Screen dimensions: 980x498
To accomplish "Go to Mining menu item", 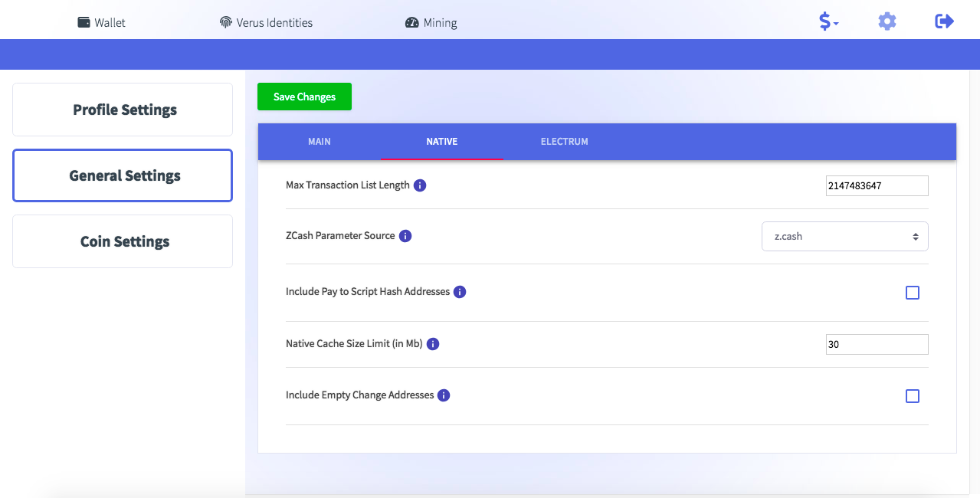I will pos(431,22).
